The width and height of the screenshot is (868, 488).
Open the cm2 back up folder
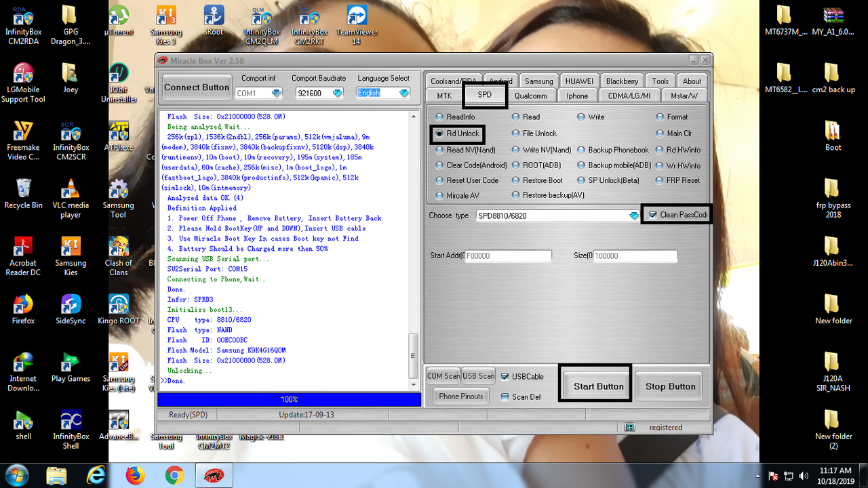tap(832, 79)
